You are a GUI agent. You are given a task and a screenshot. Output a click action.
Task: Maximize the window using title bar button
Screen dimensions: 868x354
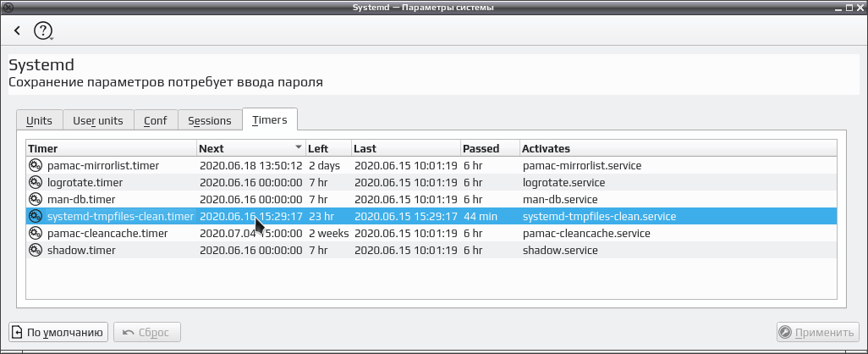[x=851, y=8]
